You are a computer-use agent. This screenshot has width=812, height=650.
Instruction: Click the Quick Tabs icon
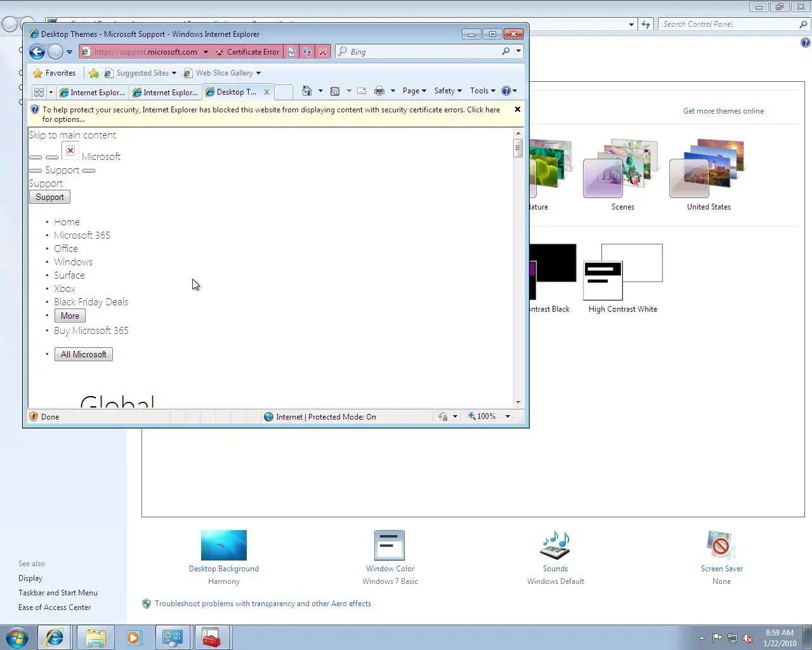coord(39,92)
